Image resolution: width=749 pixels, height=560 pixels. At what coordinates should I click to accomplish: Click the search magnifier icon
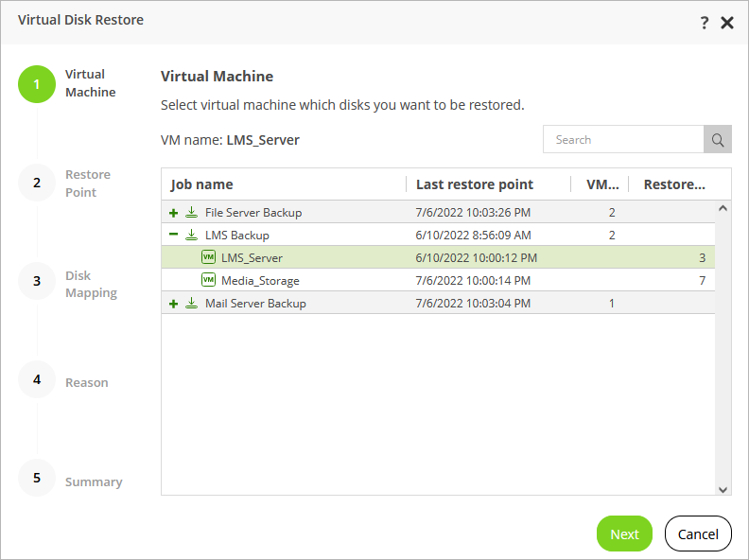pos(718,140)
